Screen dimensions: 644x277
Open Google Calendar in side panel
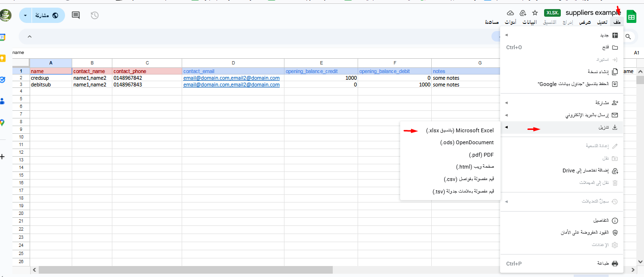pos(2,37)
